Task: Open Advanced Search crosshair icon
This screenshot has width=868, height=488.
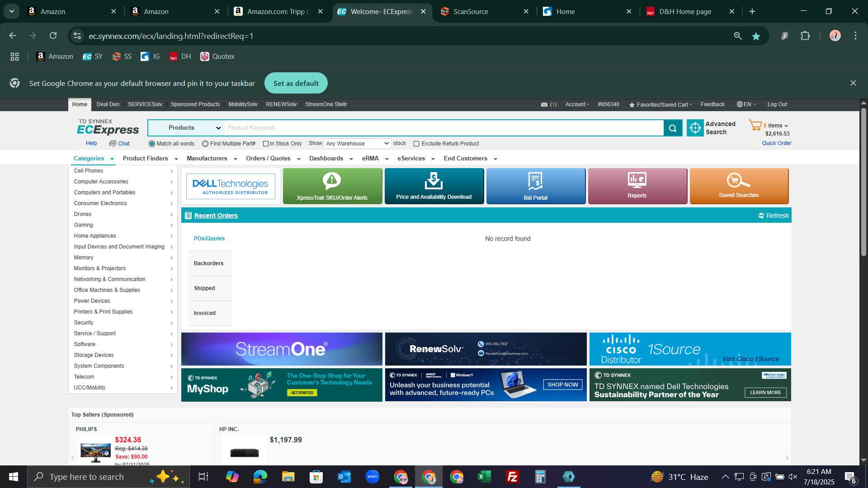Action: click(695, 128)
